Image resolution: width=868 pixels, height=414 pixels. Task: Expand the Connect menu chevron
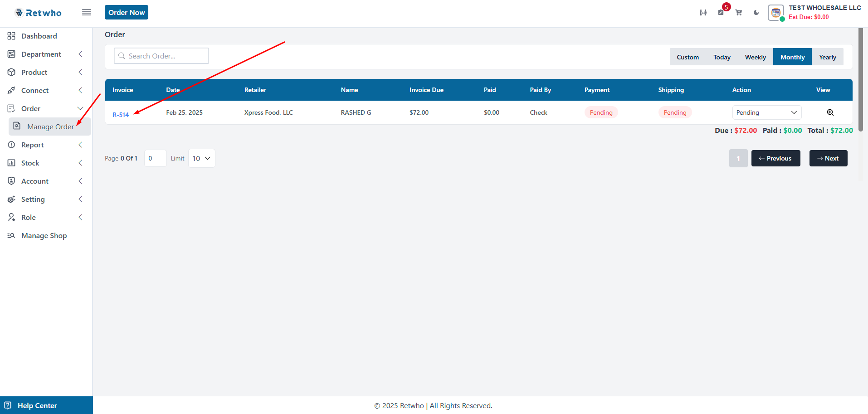click(80, 90)
